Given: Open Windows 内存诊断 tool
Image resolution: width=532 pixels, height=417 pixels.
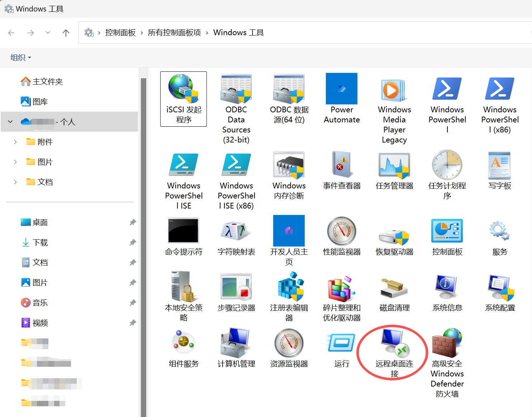Looking at the screenshot, I should click(289, 175).
